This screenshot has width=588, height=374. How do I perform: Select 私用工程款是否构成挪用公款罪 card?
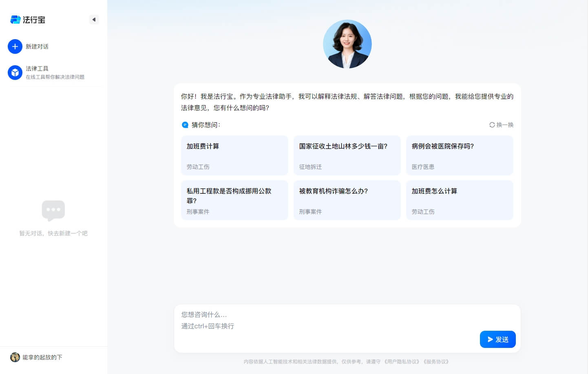234,200
